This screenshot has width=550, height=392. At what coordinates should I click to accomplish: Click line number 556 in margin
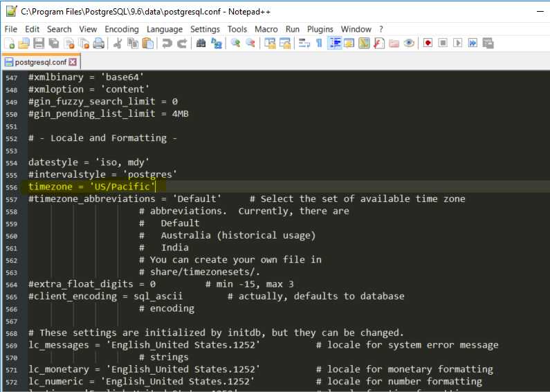[x=12, y=187]
